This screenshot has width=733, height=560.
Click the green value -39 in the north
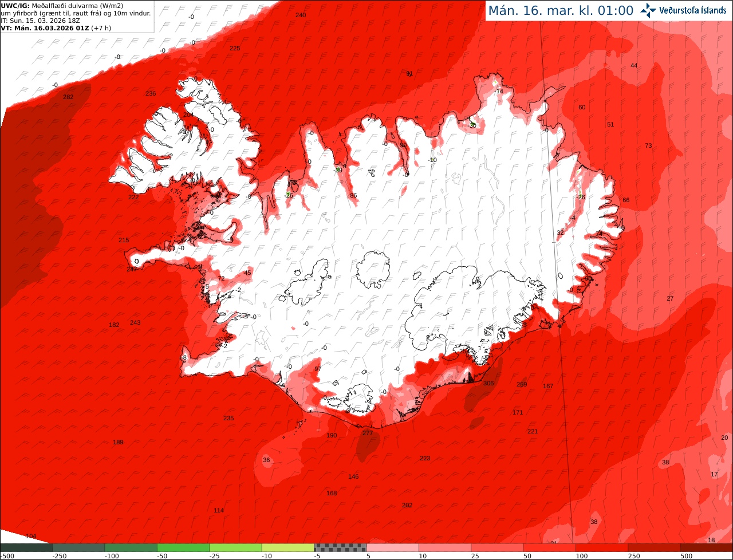338,170
